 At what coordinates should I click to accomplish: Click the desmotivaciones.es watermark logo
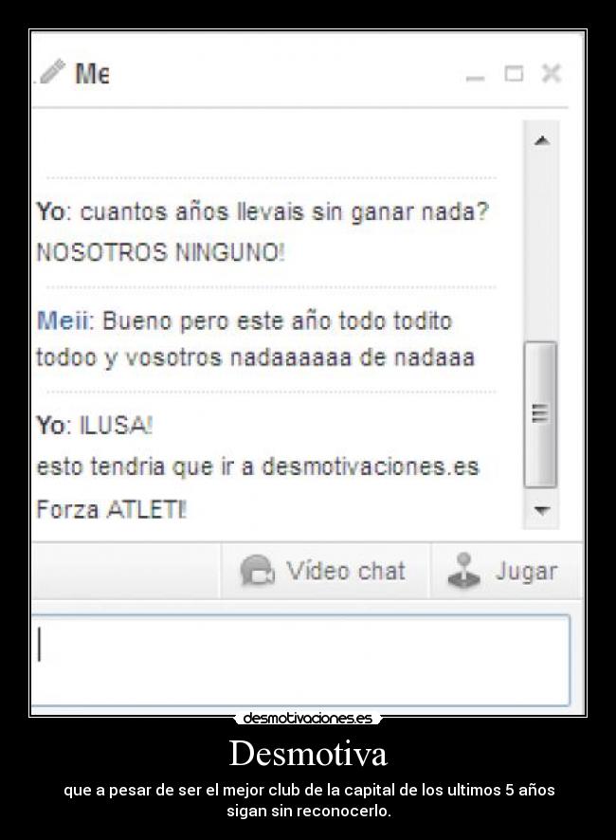307,718
